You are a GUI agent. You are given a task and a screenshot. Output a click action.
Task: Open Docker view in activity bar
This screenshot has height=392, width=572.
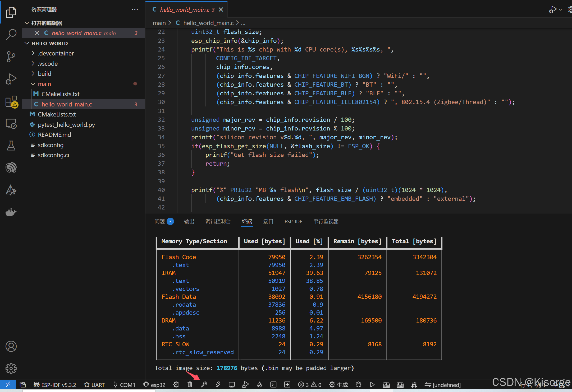click(x=11, y=212)
